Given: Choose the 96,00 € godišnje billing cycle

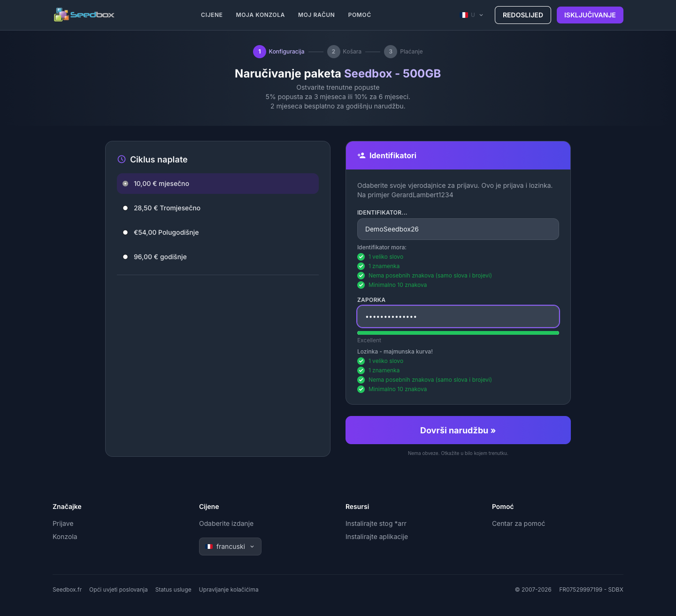Looking at the screenshot, I should [x=218, y=257].
